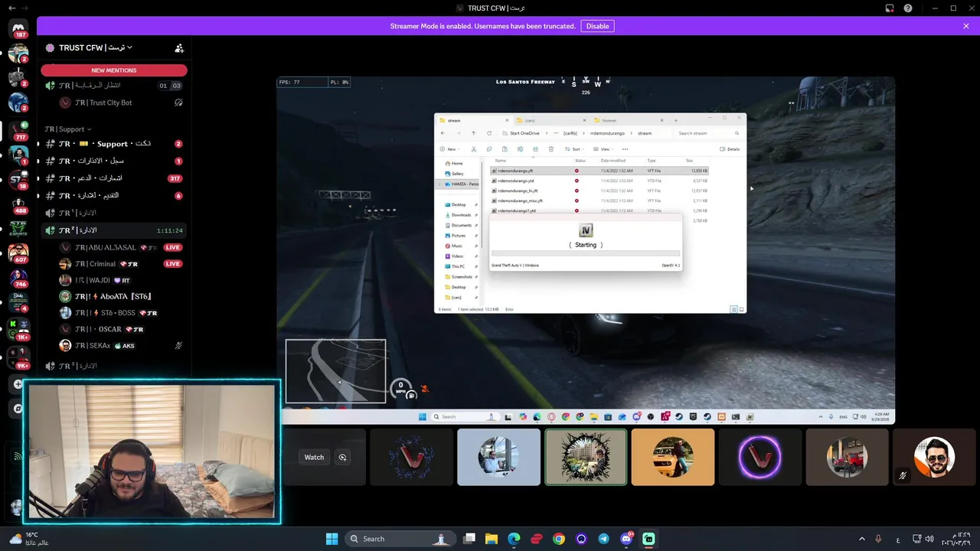This screenshot has width=980, height=551.
Task: Select Trust City Bot in voice channel
Action: click(x=121, y=103)
